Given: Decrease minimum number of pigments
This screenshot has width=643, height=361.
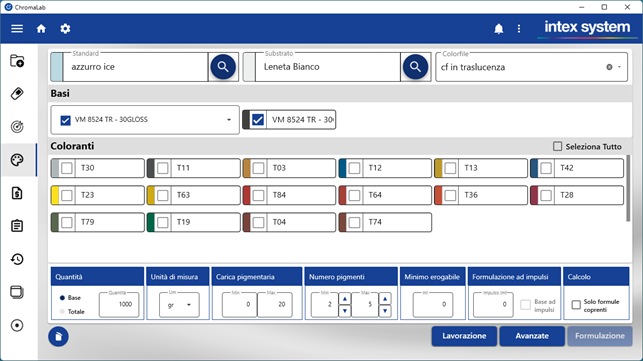Looking at the screenshot, I should pyautogui.click(x=344, y=311).
